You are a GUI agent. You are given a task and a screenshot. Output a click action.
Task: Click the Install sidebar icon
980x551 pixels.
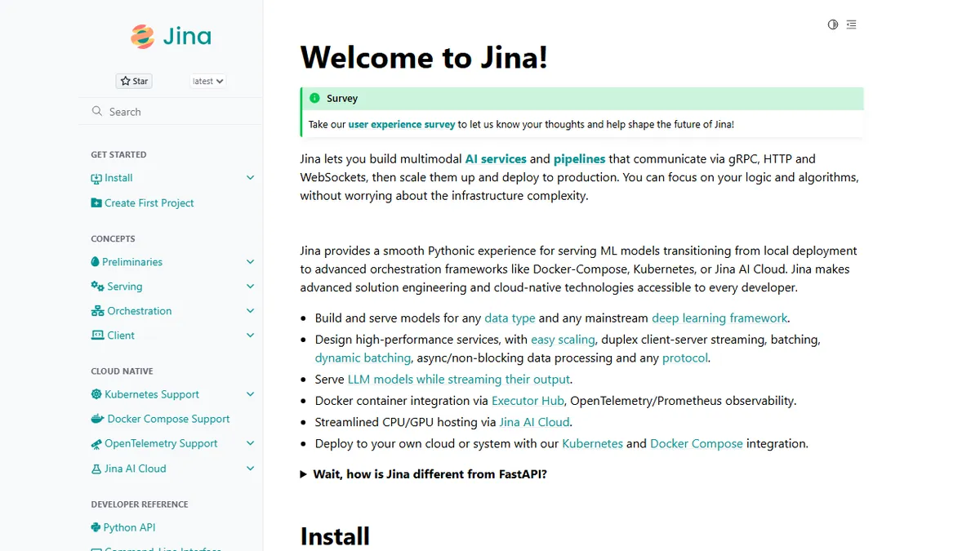click(96, 178)
